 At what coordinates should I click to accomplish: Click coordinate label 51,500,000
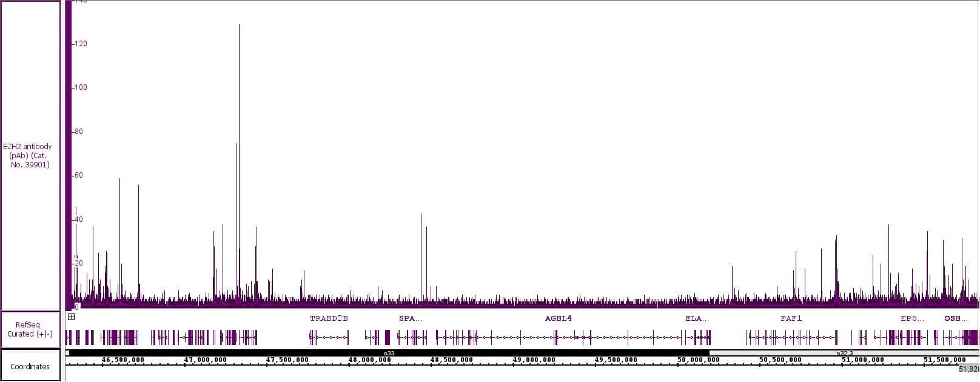(x=945, y=360)
